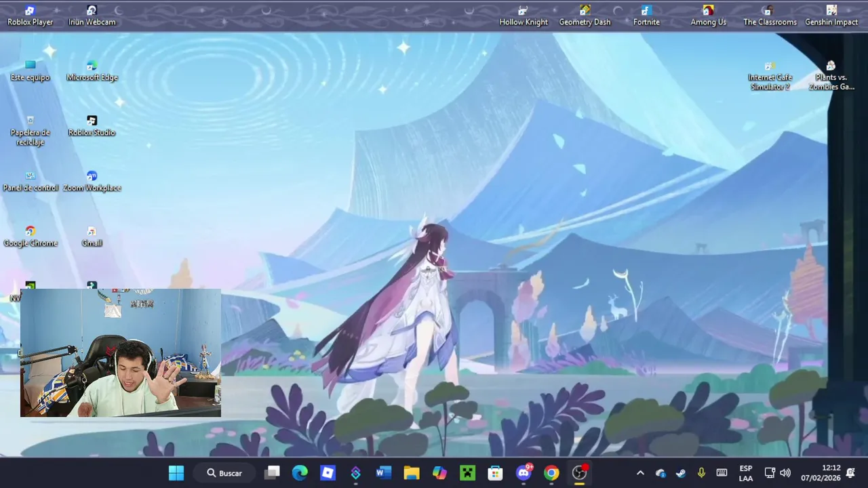The width and height of the screenshot is (868, 488).
Task: Open the ESP LAA input language switcher
Action: coord(745,473)
